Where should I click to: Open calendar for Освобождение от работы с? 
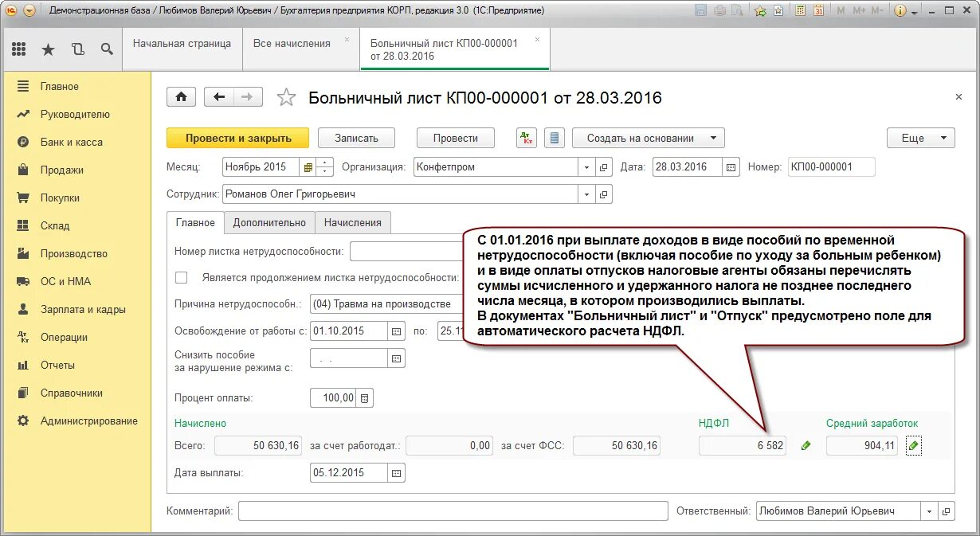click(x=396, y=331)
